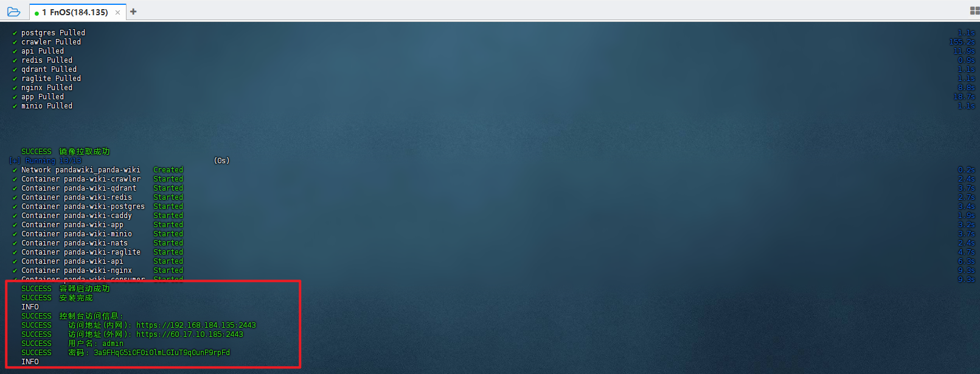This screenshot has width=980, height=374.
Task: Click the checkmark beside postgres Pulled
Action: (x=15, y=34)
